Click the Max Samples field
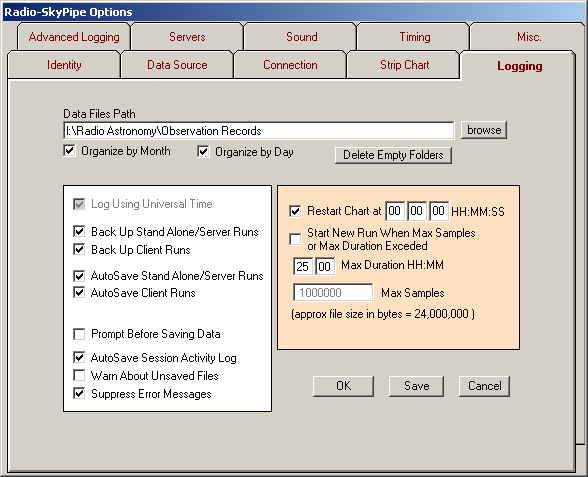This screenshot has height=477, width=588. pos(333,292)
